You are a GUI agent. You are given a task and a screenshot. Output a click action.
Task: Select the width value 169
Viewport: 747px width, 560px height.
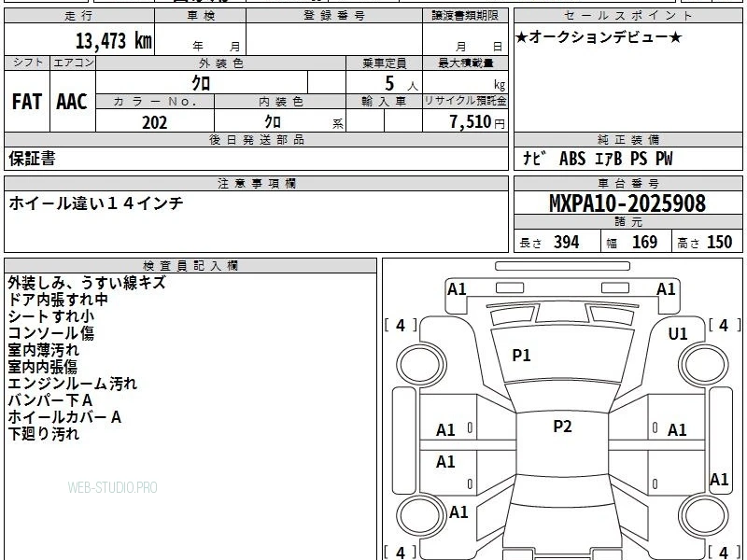(644, 242)
